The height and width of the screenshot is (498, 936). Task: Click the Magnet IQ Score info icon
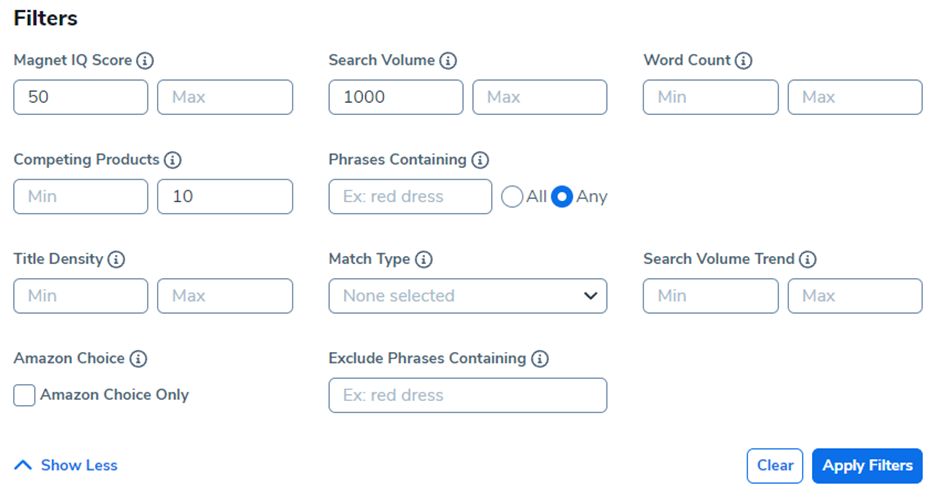point(145,61)
